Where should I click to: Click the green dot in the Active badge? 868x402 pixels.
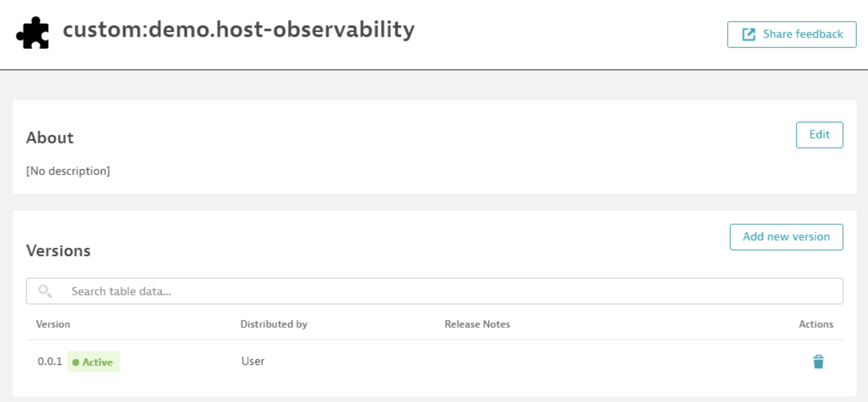[76, 362]
